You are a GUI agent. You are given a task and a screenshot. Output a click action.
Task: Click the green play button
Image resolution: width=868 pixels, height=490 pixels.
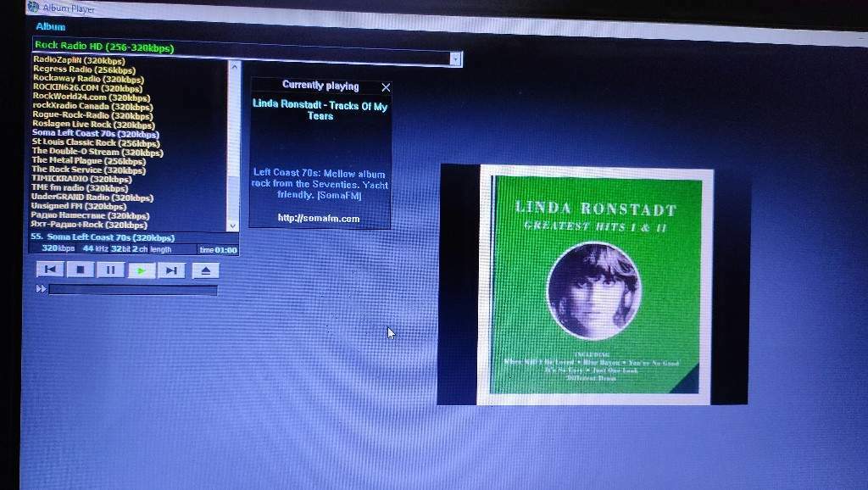(142, 270)
